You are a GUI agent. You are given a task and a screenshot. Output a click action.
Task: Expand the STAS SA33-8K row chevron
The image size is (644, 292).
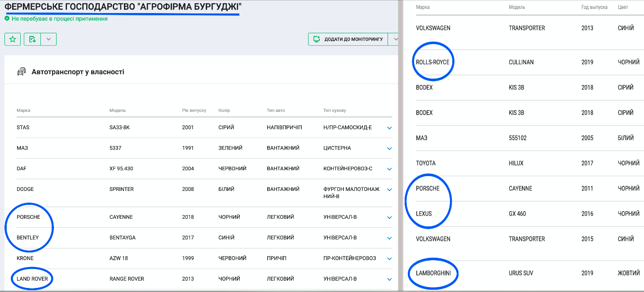[389, 128]
